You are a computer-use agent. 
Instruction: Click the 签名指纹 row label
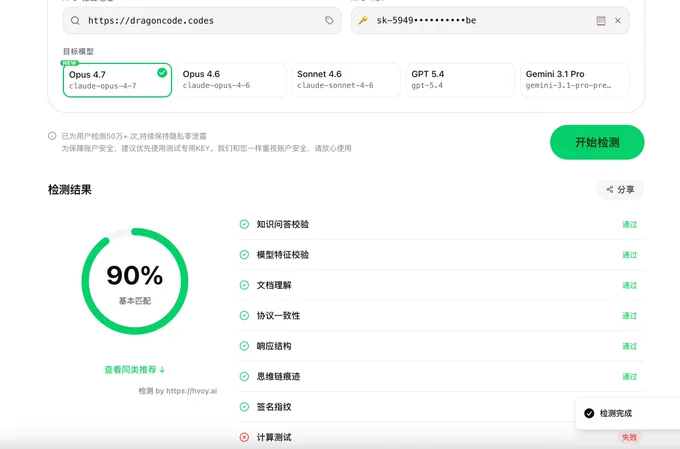[x=274, y=406]
